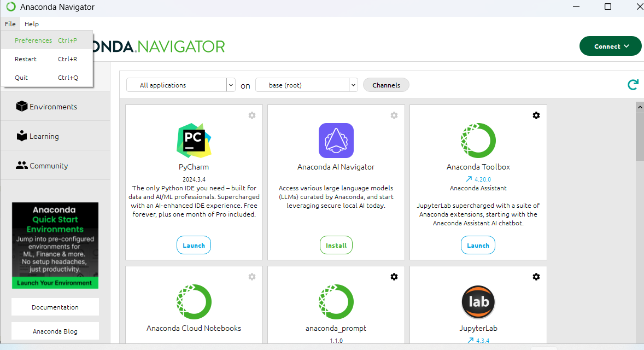Click the Anaconda Navigator title bar logo

click(11, 7)
